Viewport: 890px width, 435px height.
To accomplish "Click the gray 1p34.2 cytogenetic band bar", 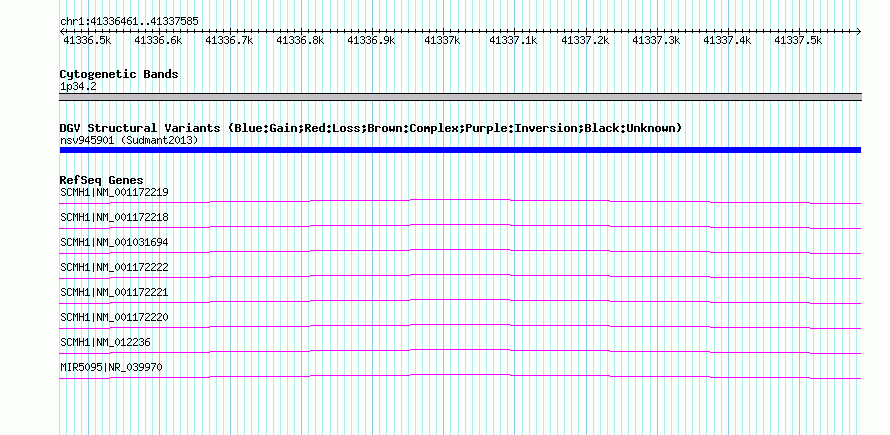I will click(x=460, y=97).
